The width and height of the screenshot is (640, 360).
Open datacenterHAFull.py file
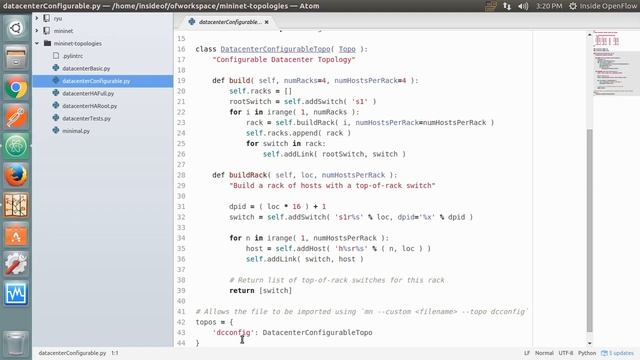pyautogui.click(x=88, y=93)
